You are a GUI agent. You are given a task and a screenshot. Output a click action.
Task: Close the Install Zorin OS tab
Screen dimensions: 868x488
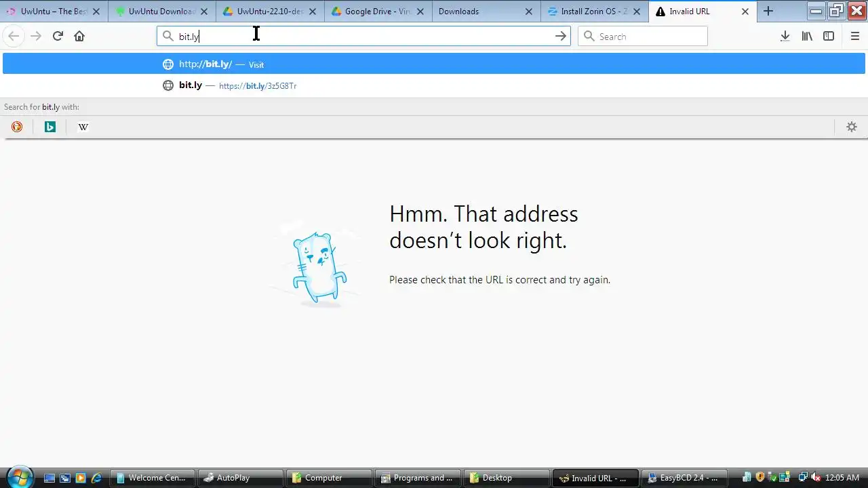637,12
